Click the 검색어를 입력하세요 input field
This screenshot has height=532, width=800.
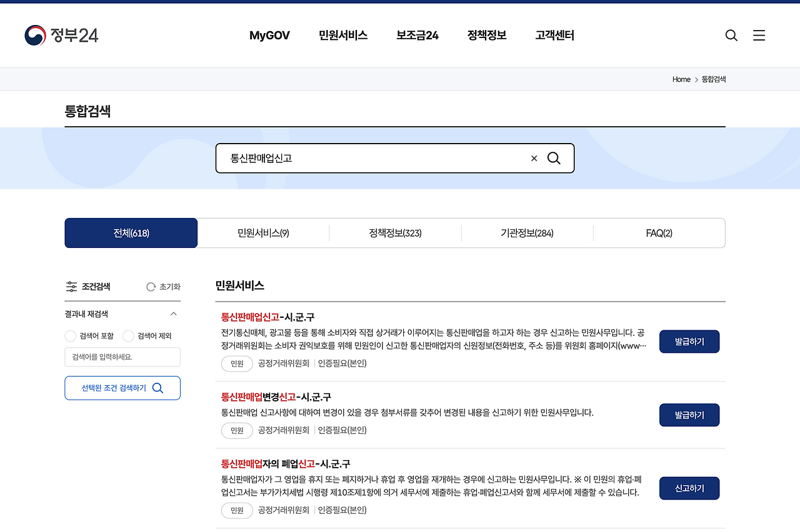[122, 357]
